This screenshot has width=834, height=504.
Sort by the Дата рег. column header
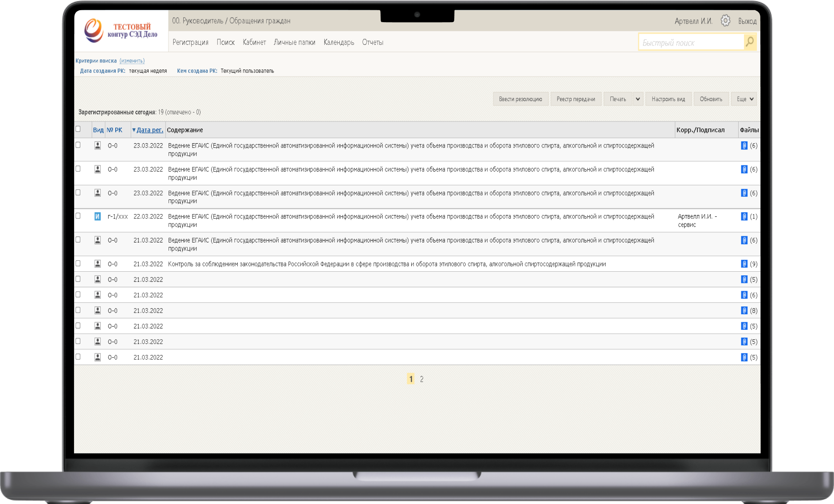(x=149, y=130)
